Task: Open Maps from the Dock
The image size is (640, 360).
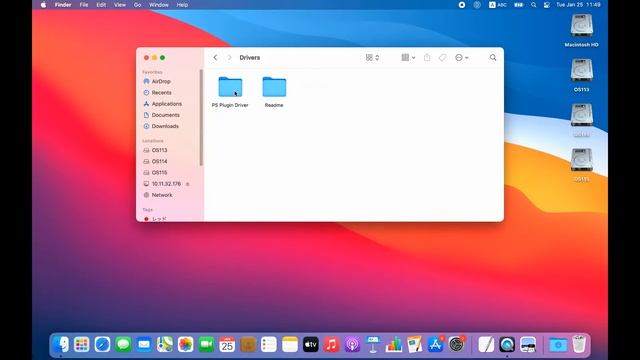Action: (165, 344)
